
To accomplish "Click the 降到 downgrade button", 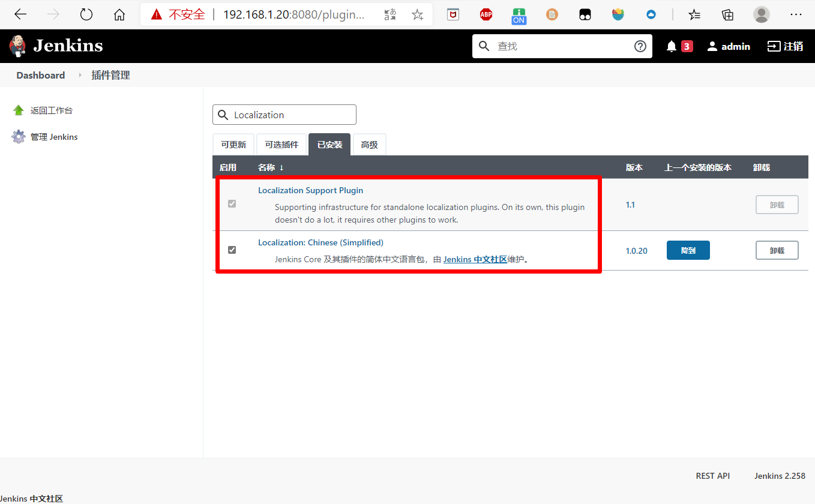I will click(688, 250).
